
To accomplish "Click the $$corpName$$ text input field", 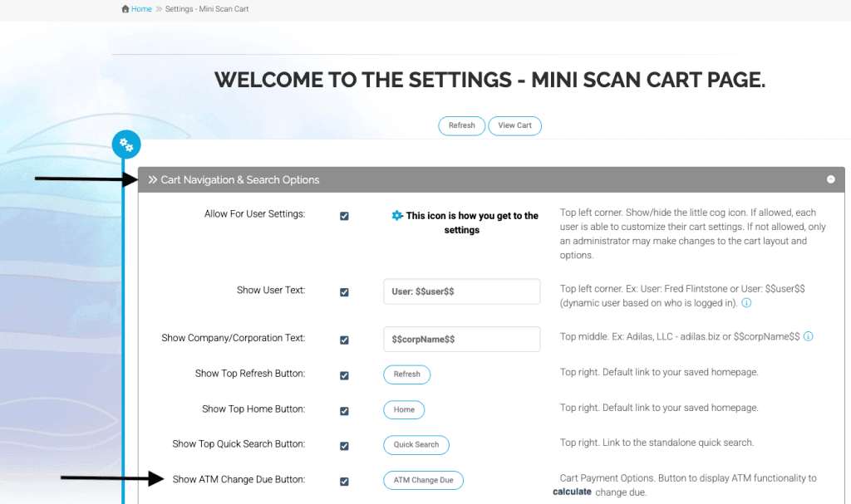I will coord(461,340).
